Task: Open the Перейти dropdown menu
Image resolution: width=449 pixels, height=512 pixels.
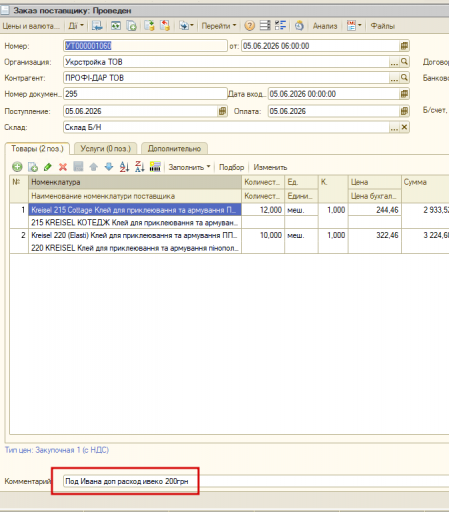Action: [219, 26]
